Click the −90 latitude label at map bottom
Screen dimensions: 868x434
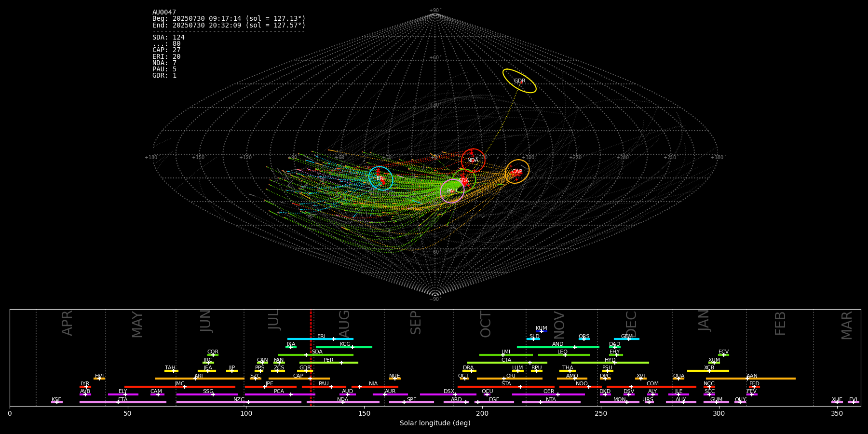(435, 299)
